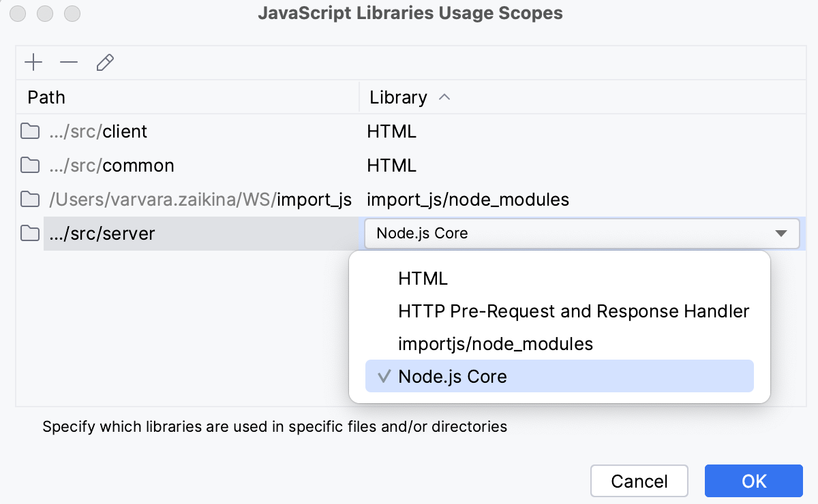The image size is (818, 504).
Task: Click the remove scope minus icon
Action: point(68,62)
